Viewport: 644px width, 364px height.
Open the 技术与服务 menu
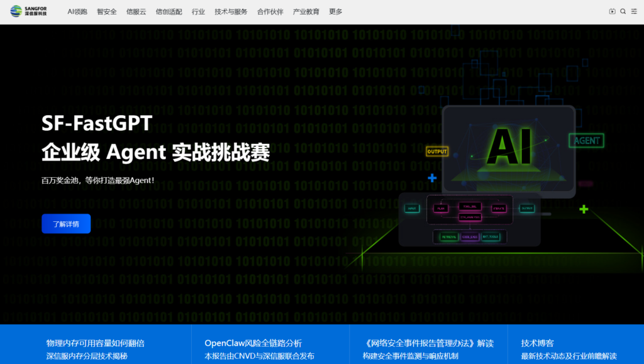point(231,11)
